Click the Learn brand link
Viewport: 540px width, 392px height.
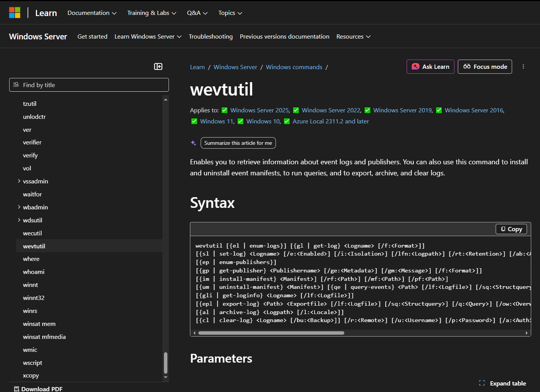[46, 13]
